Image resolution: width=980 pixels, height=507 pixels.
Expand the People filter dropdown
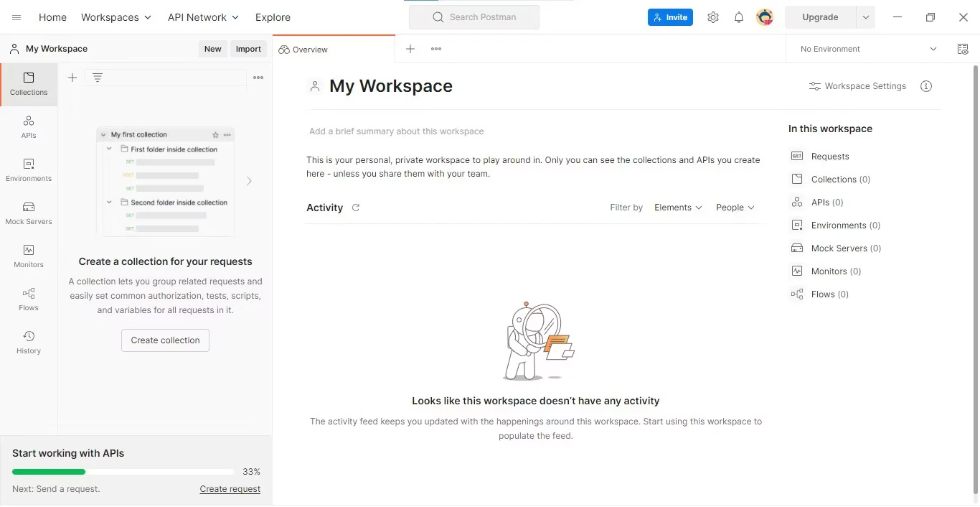tap(735, 208)
